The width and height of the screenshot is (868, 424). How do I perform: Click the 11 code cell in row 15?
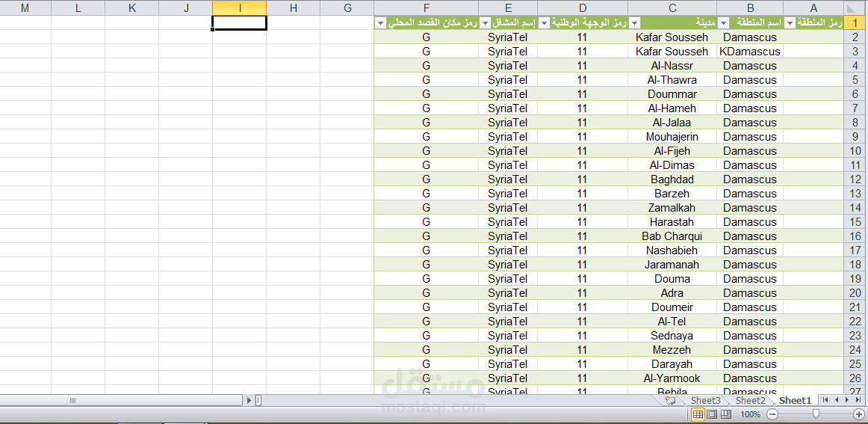[x=583, y=222]
